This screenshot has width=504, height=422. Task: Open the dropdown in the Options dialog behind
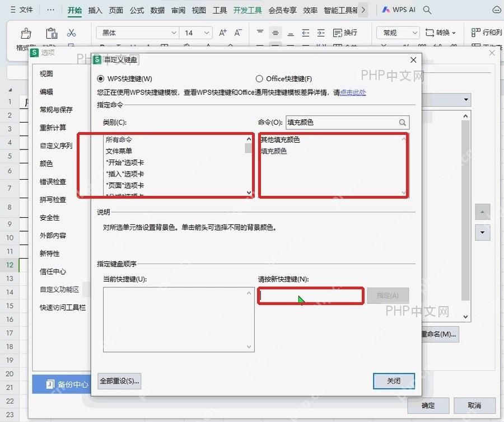tap(466, 100)
